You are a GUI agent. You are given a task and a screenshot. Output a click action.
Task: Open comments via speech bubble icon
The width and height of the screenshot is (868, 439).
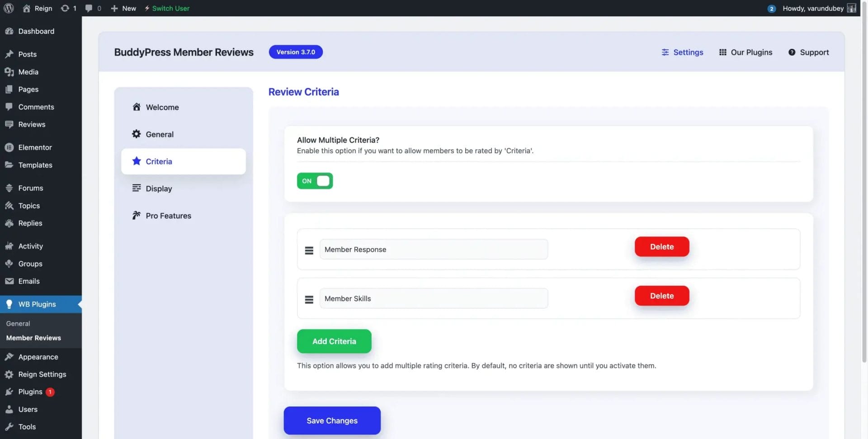[89, 8]
